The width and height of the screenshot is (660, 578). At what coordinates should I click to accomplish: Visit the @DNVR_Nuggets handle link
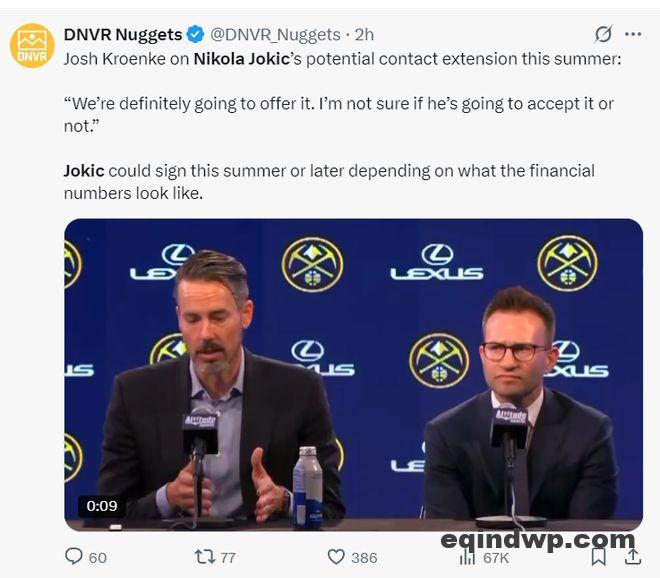coord(275,35)
